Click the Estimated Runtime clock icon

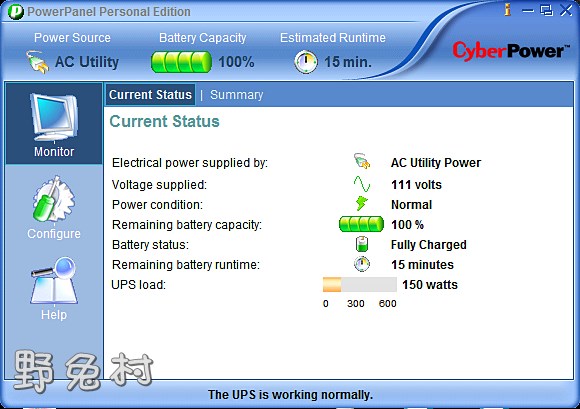pos(306,62)
